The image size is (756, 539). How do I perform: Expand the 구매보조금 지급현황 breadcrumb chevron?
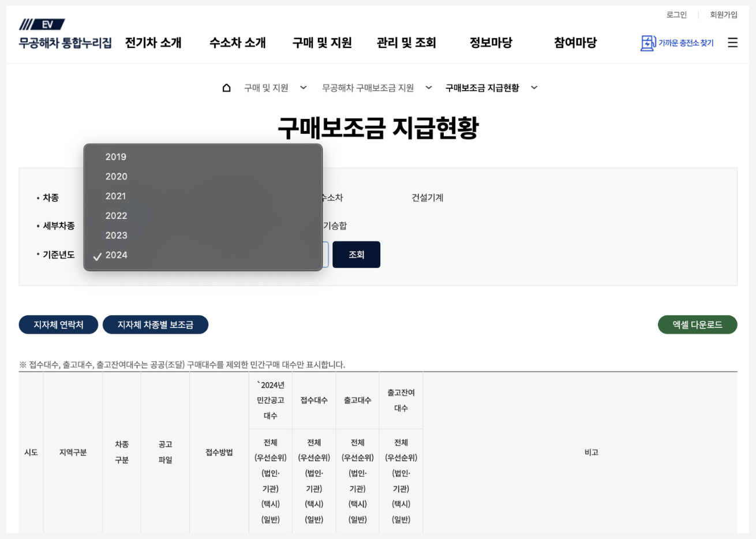click(x=534, y=88)
